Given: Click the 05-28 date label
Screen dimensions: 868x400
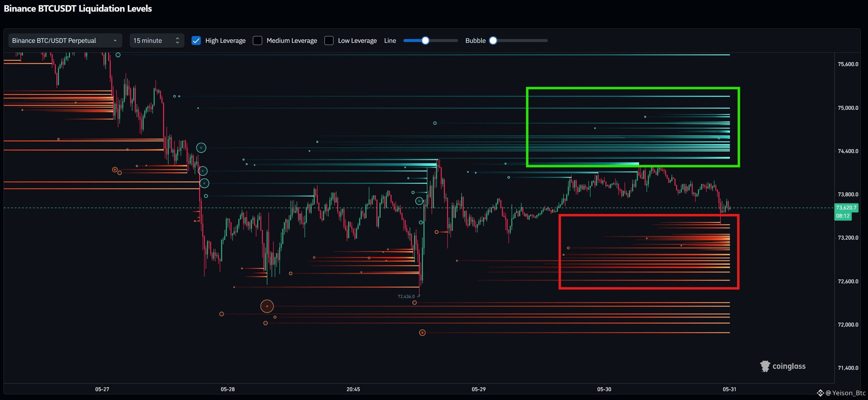Looking at the screenshot, I should tap(228, 389).
